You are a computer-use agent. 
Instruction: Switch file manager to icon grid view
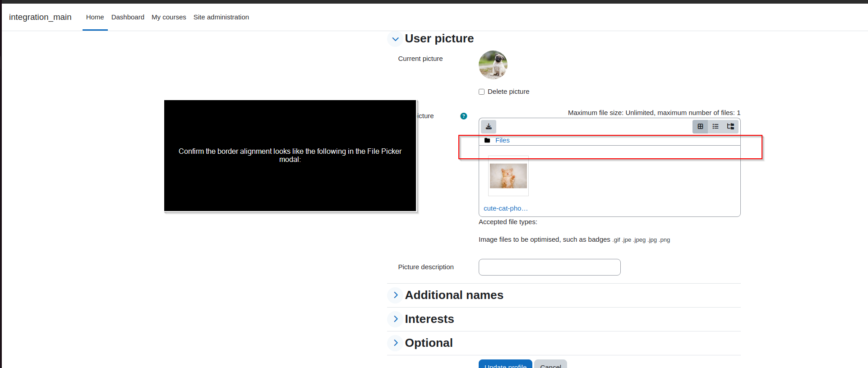click(700, 126)
